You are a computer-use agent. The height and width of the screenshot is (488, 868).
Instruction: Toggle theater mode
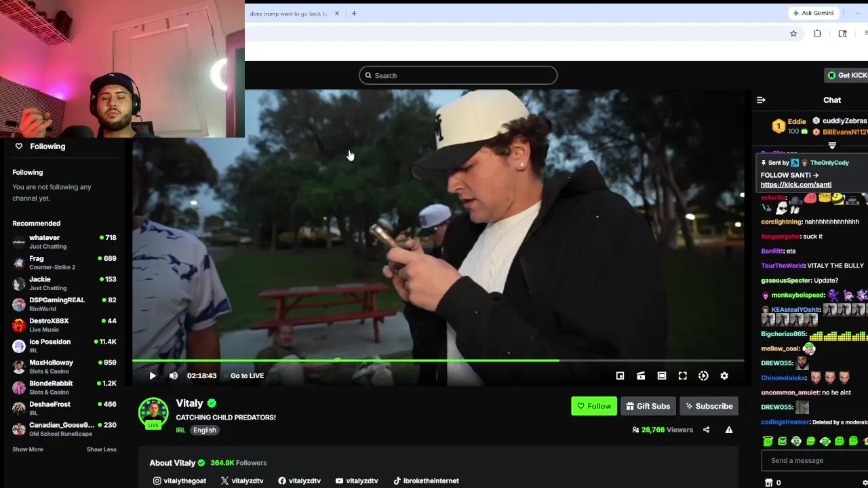point(662,375)
